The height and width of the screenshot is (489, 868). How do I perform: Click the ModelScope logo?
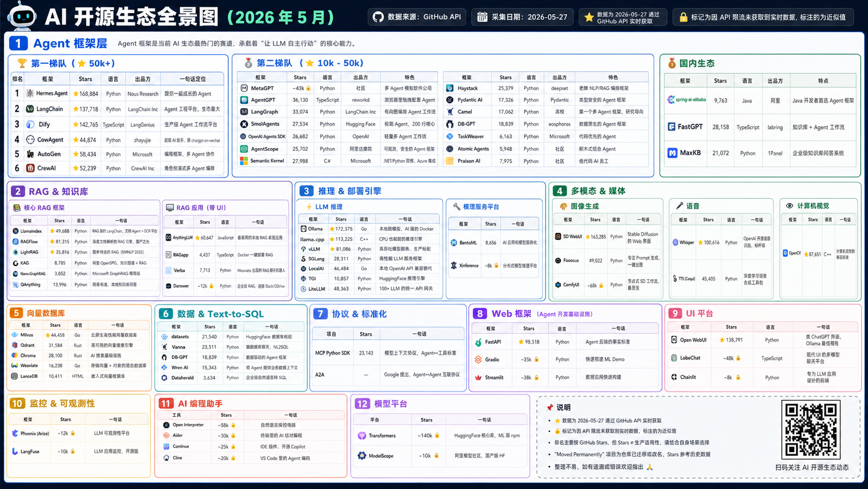click(x=362, y=456)
